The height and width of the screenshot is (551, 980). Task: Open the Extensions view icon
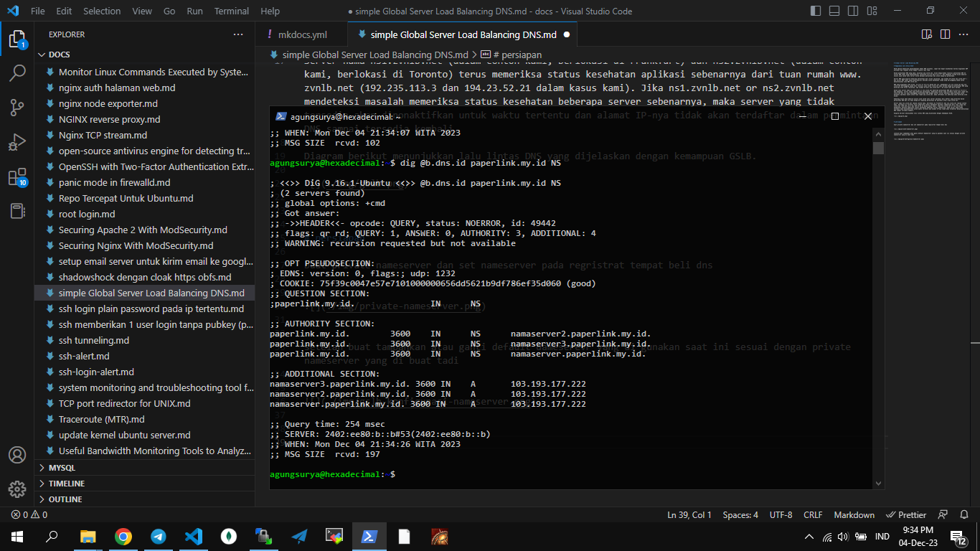point(17,177)
